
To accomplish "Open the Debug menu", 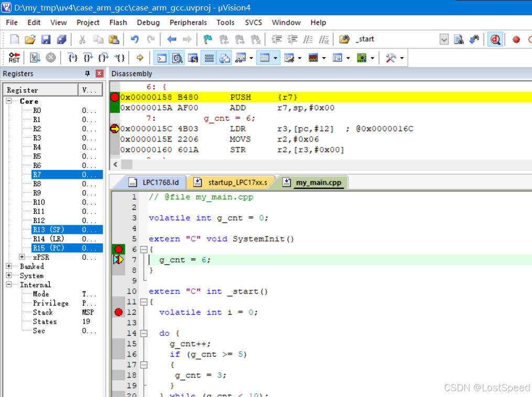I will (x=148, y=23).
